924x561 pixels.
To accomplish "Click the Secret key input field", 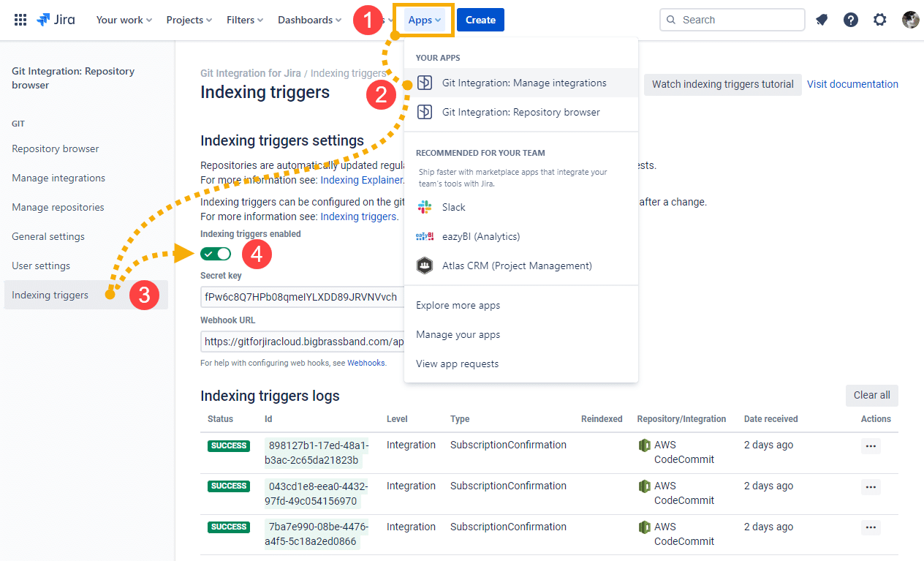I will coord(301,297).
